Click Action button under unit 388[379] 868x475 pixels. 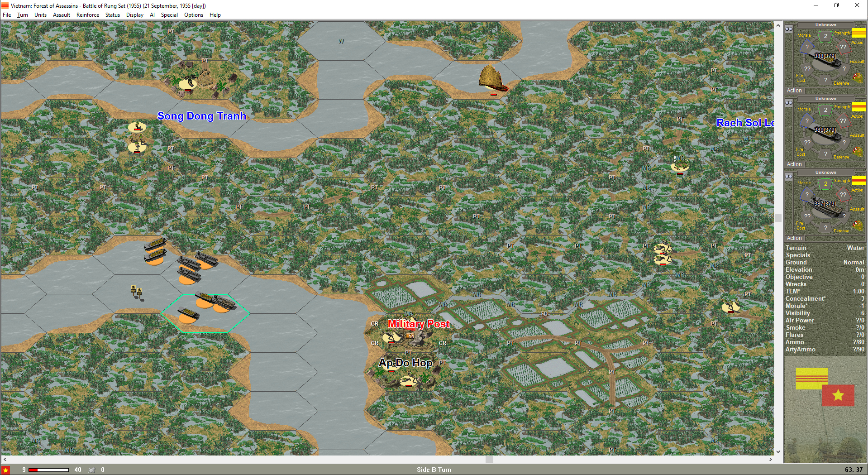pyautogui.click(x=794, y=91)
